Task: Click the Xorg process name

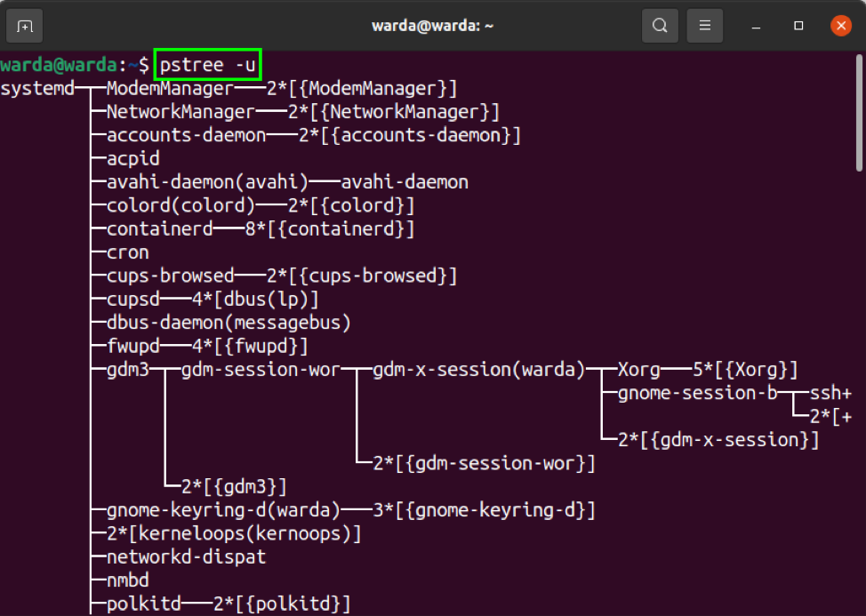Action: pyautogui.click(x=639, y=369)
